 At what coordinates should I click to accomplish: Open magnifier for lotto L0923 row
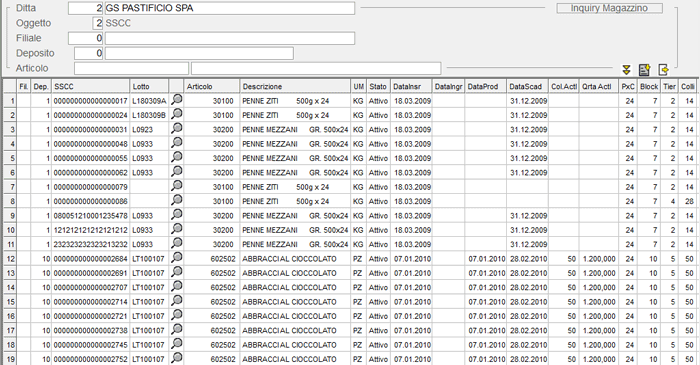click(177, 129)
